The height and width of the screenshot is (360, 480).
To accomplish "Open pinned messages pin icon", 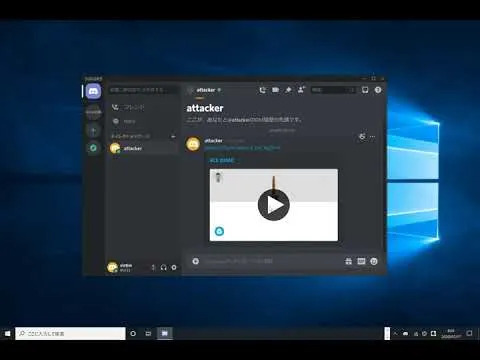I will (x=288, y=90).
